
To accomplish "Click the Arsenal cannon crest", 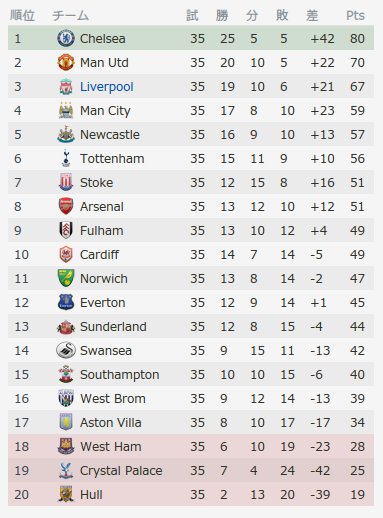I will 66,206.
